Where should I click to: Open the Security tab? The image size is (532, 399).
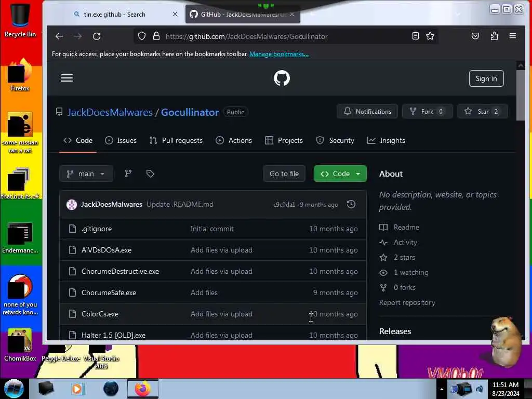tap(335, 140)
